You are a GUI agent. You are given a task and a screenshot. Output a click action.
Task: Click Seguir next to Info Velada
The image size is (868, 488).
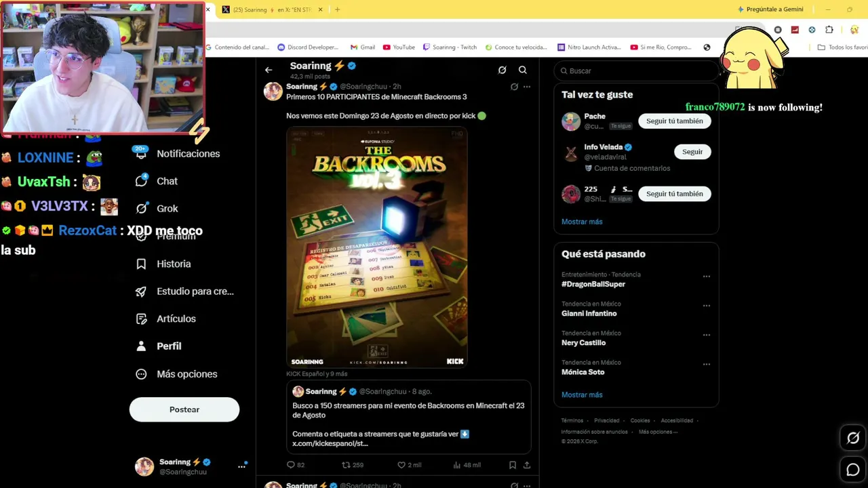(692, 152)
